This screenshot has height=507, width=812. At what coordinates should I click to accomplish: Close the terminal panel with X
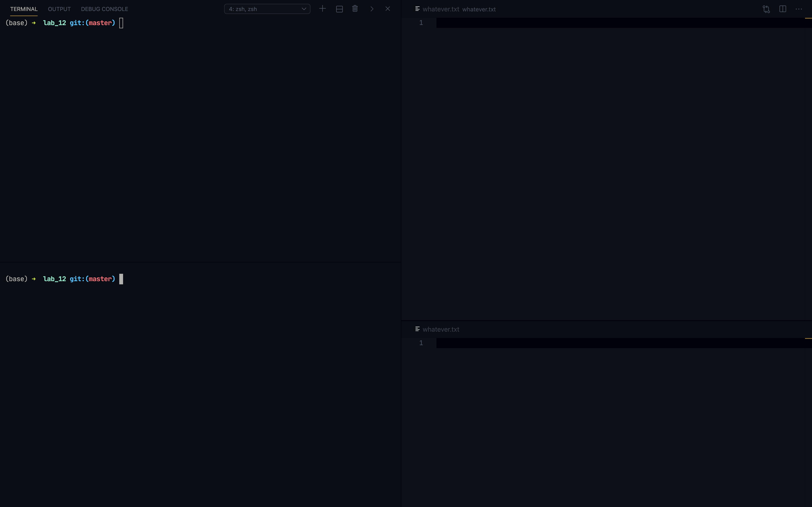[x=388, y=9]
